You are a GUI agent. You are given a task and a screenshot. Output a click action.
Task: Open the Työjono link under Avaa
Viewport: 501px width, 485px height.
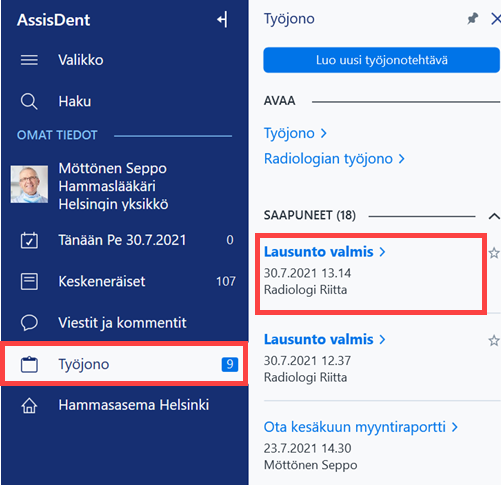[x=295, y=133]
